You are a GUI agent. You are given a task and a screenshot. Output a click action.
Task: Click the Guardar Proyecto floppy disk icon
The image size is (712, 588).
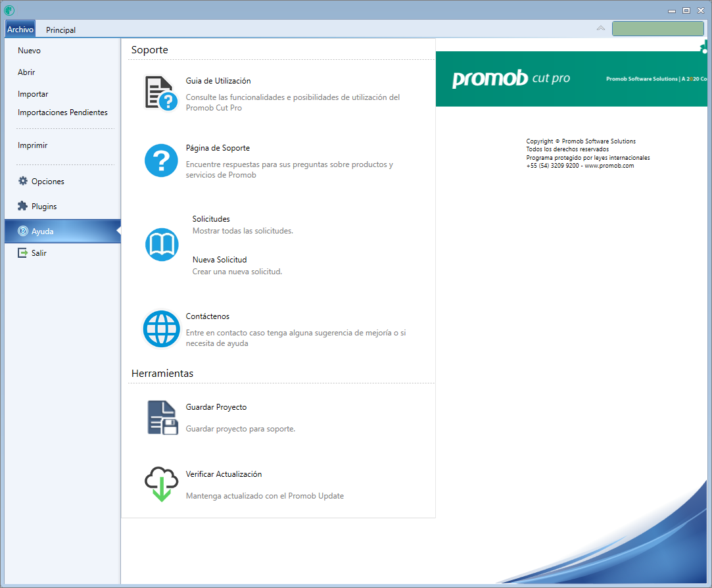click(162, 418)
